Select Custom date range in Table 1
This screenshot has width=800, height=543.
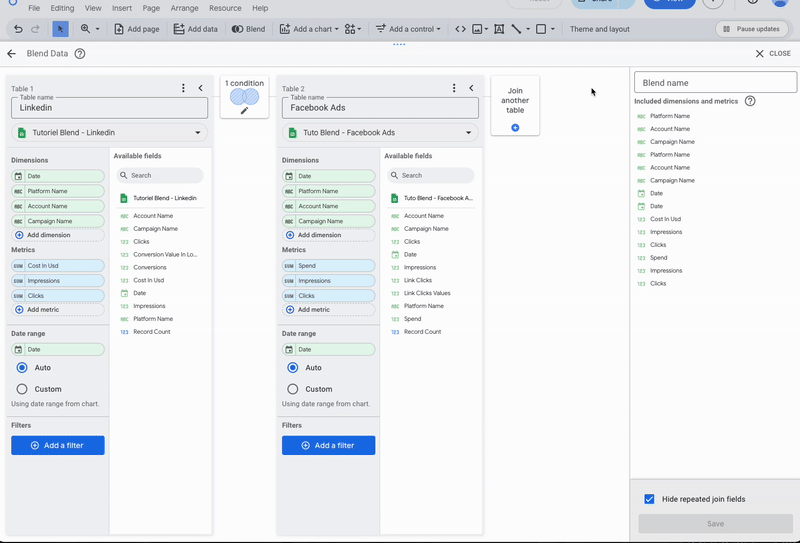click(x=22, y=389)
